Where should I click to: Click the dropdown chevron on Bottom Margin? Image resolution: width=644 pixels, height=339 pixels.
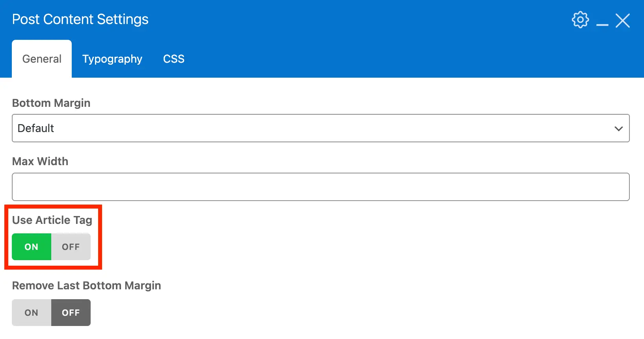click(x=618, y=128)
